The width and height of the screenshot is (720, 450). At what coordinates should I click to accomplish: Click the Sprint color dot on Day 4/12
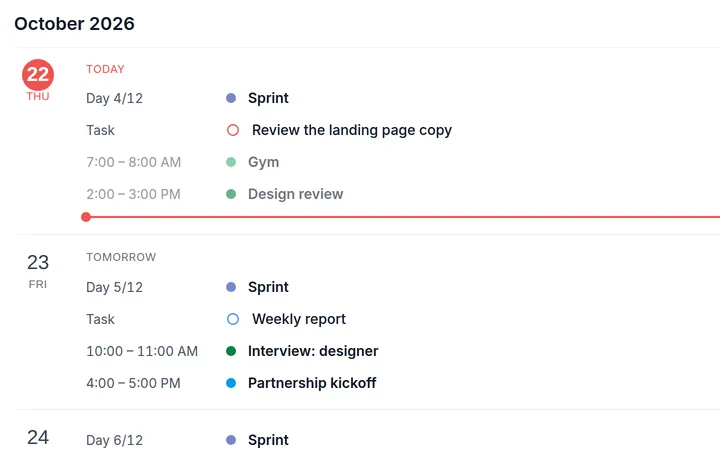(x=231, y=98)
